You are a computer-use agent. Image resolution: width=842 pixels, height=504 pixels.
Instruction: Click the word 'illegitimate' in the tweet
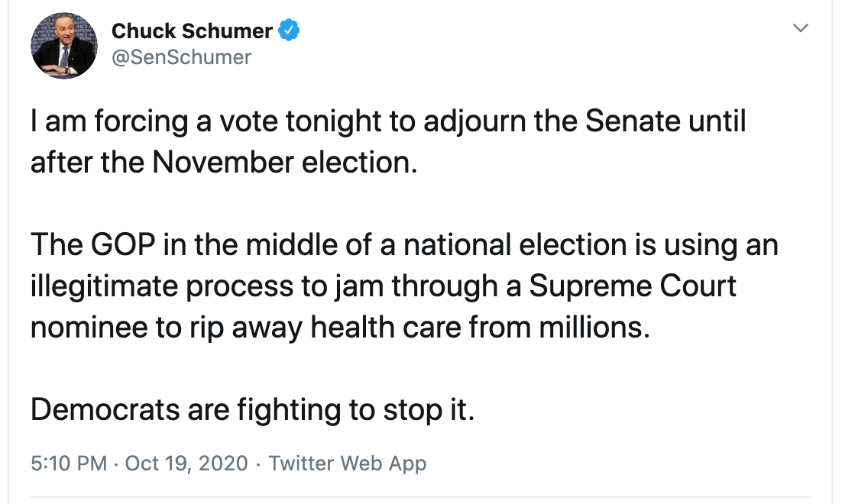click(x=104, y=286)
